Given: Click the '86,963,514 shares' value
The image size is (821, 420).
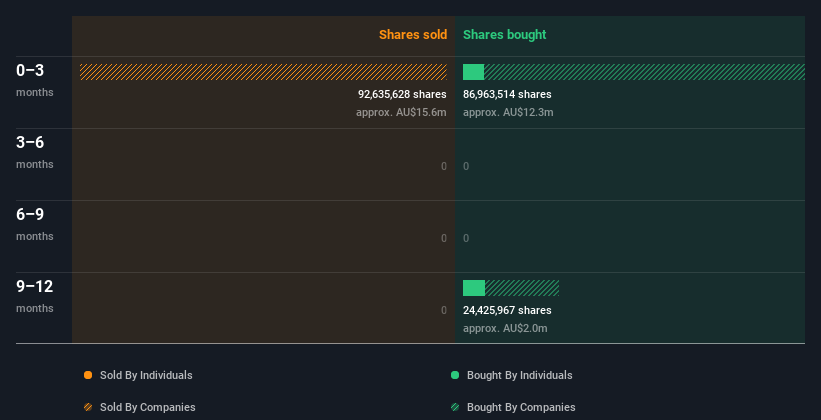Looking at the screenshot, I should click(x=507, y=94).
